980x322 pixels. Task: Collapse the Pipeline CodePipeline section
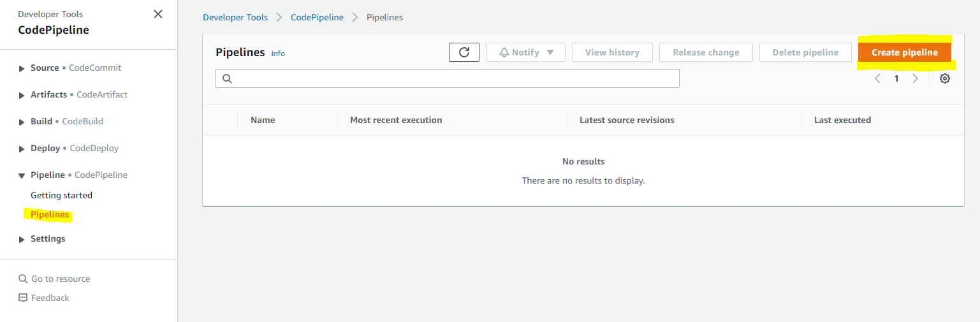coord(23,175)
